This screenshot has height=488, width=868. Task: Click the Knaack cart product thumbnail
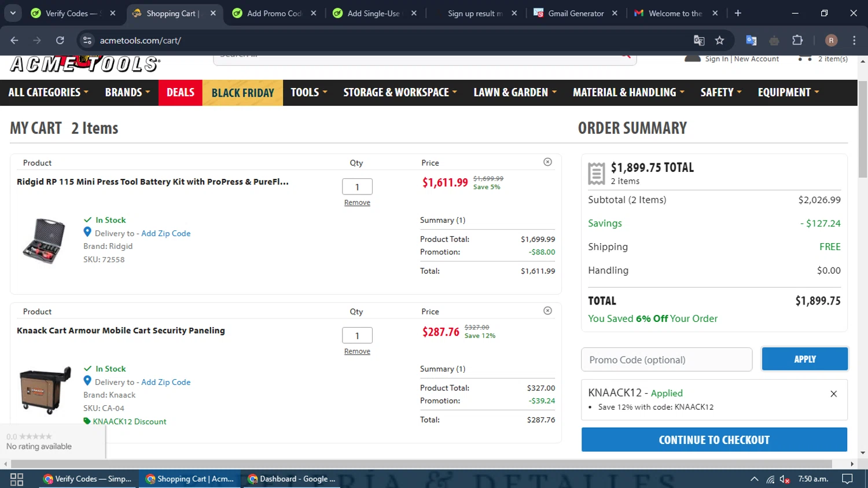point(45,390)
